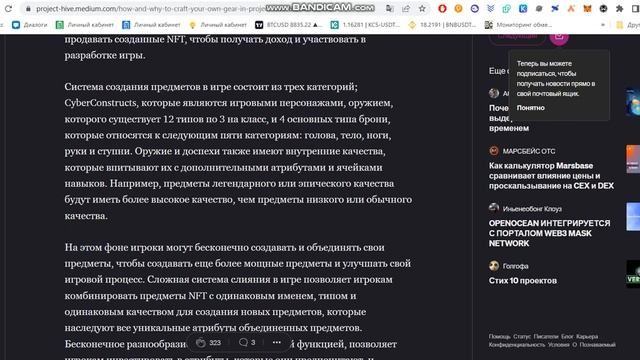This screenshot has height=360, width=640.
Task: Open the Иньенеобонг Клоуз author profile
Action: 532,209
